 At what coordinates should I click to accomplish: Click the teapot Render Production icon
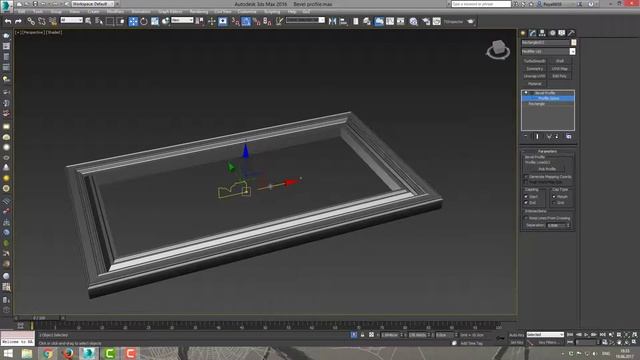coord(471,21)
